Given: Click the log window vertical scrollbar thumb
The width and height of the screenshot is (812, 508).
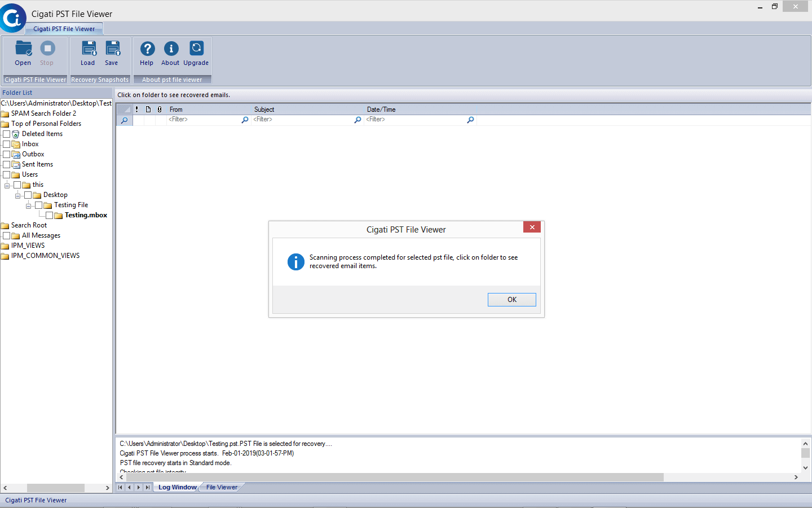Looking at the screenshot, I should tap(805, 453).
